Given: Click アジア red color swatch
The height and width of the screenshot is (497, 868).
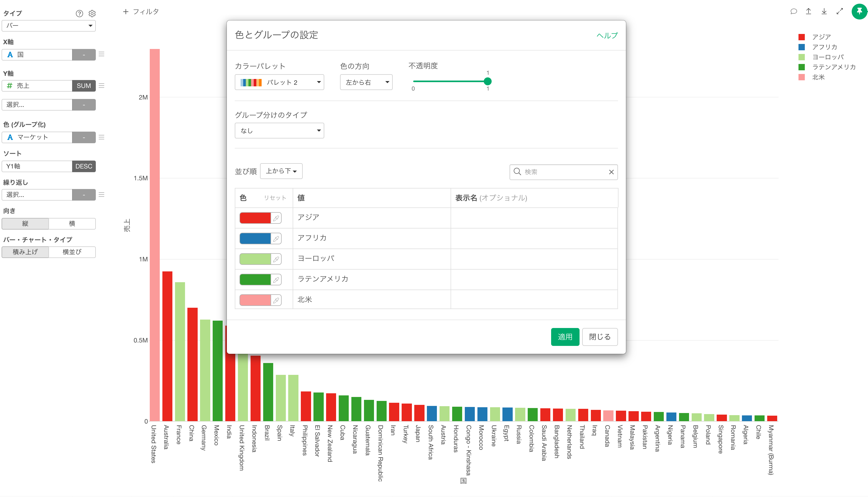Looking at the screenshot, I should tap(255, 218).
